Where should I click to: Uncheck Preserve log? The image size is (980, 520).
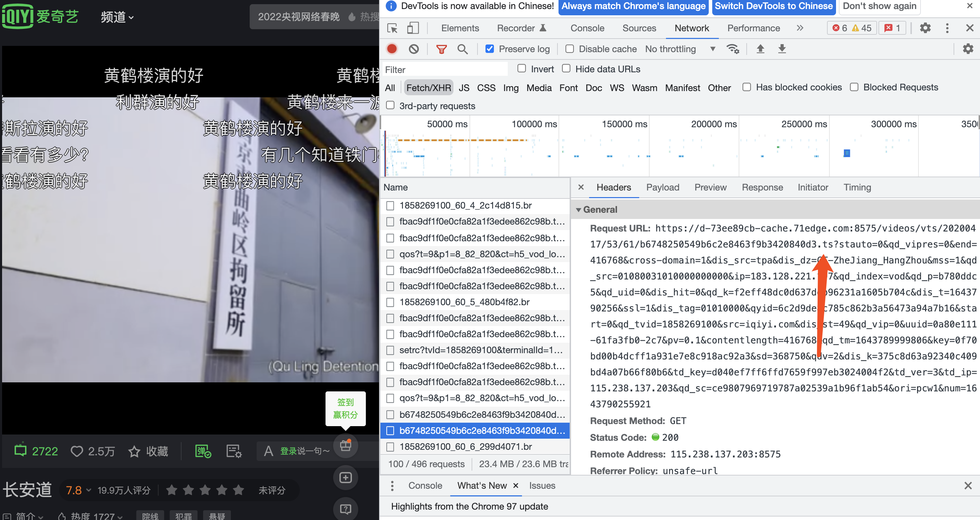[x=489, y=49]
